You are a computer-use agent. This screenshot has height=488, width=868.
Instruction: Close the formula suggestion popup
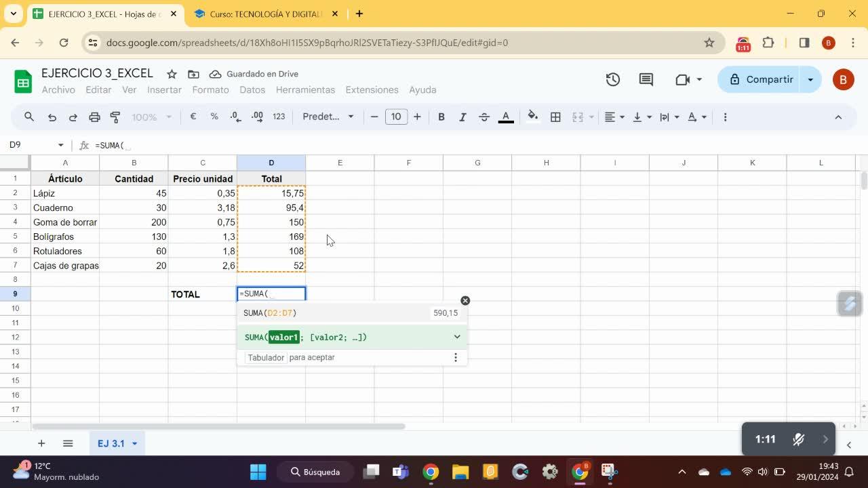coord(465,300)
